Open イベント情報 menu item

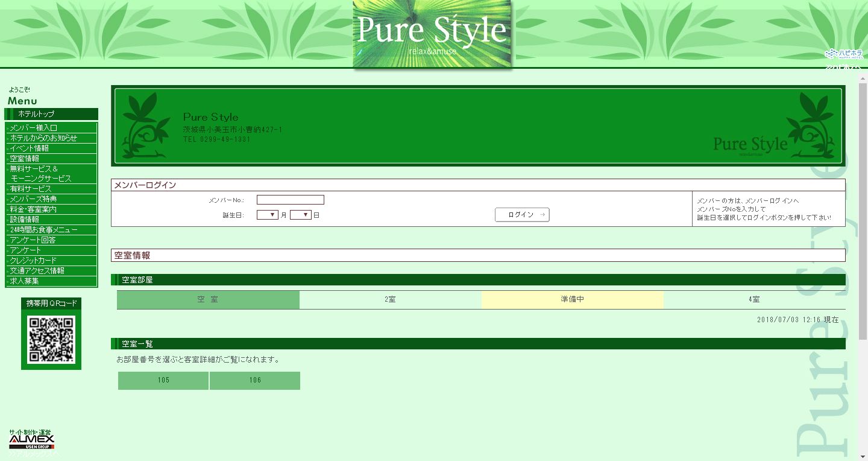coord(51,148)
